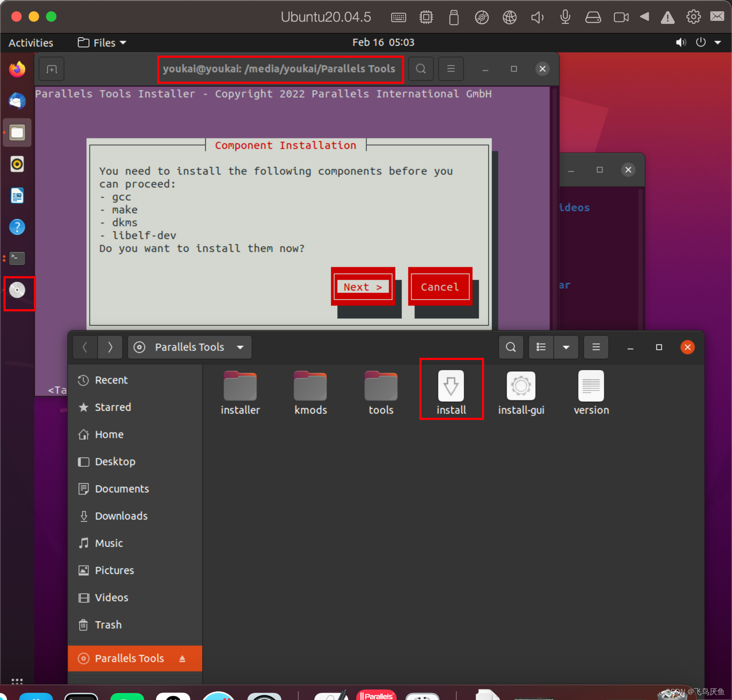Open Parallels VM keyboard menu
Screen dimensions: 732x700
[x=399, y=17]
